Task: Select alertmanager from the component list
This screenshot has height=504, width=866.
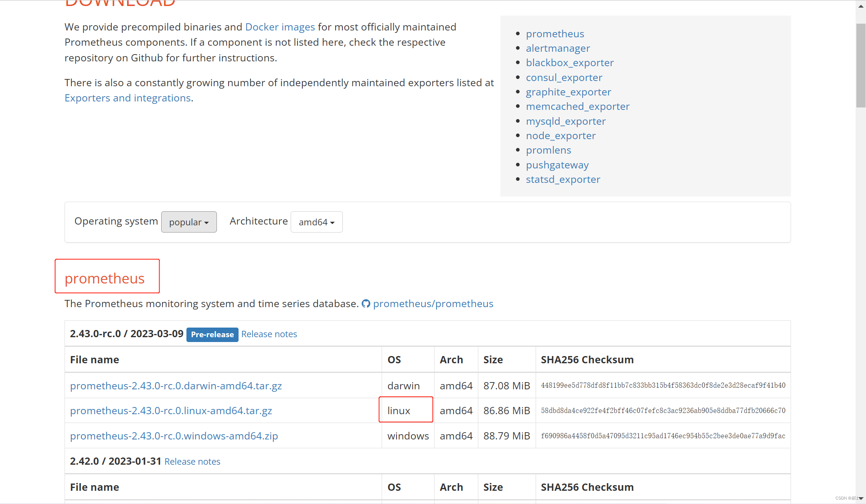Action: click(558, 48)
